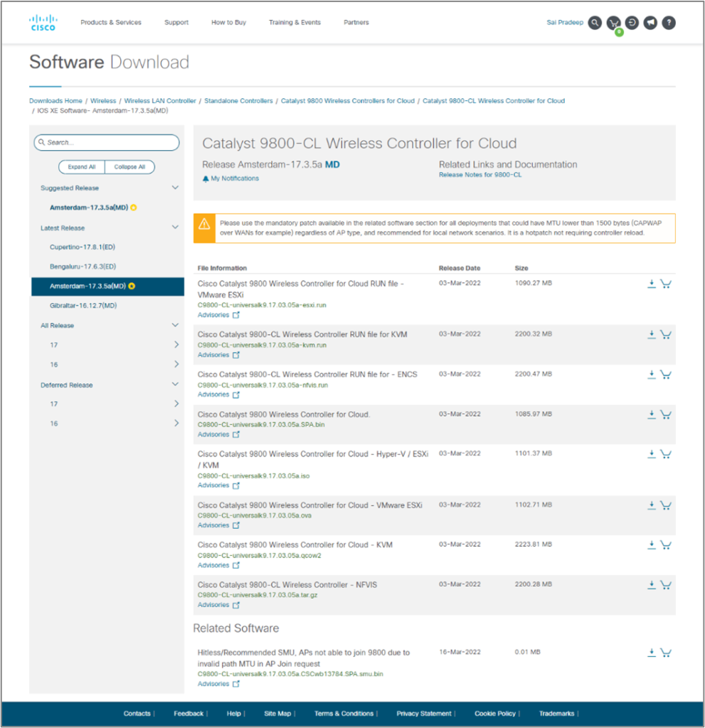Image resolution: width=705 pixels, height=728 pixels.
Task: Open the Trademarks footer link
Action: click(x=557, y=714)
